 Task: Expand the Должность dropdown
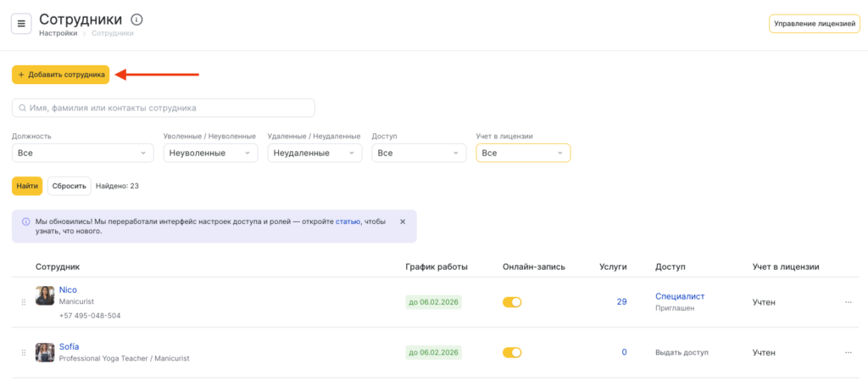click(82, 153)
